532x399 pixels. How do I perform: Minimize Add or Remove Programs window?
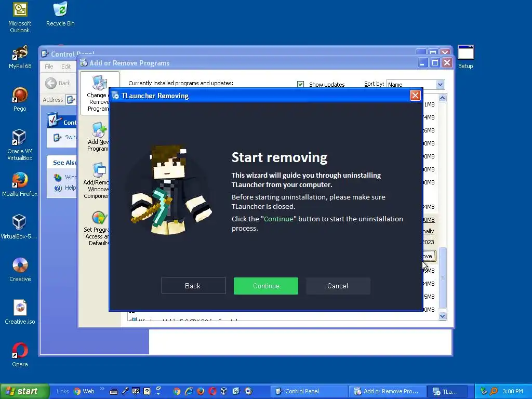pos(423,63)
